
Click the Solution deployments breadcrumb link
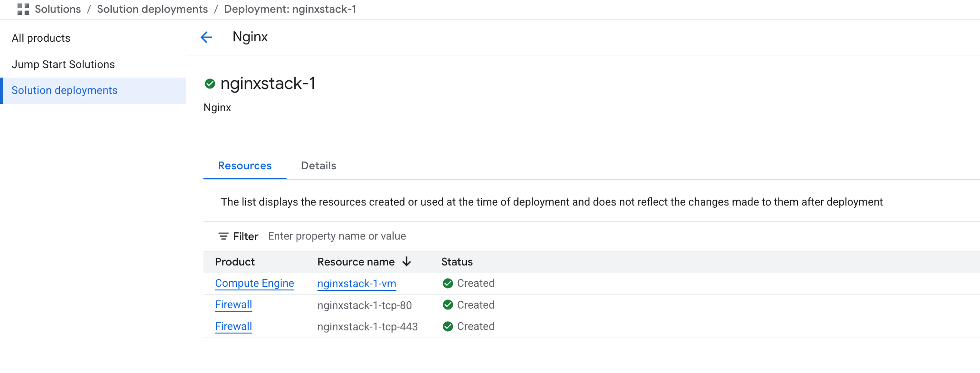(153, 9)
